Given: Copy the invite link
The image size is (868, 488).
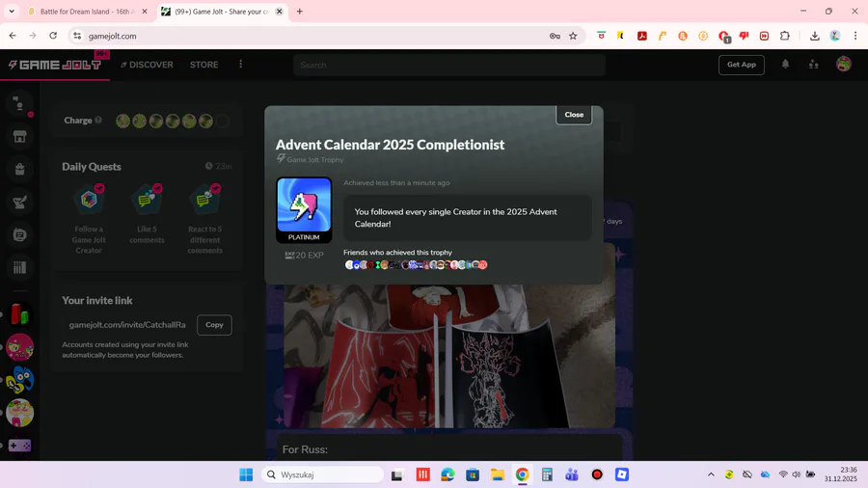Looking at the screenshot, I should pyautogui.click(x=214, y=325).
